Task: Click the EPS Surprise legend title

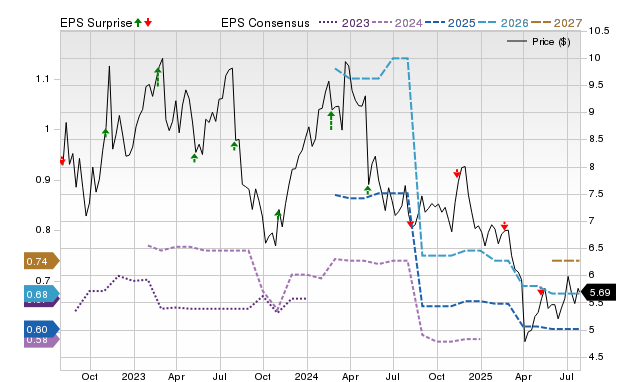Action: coord(96,23)
